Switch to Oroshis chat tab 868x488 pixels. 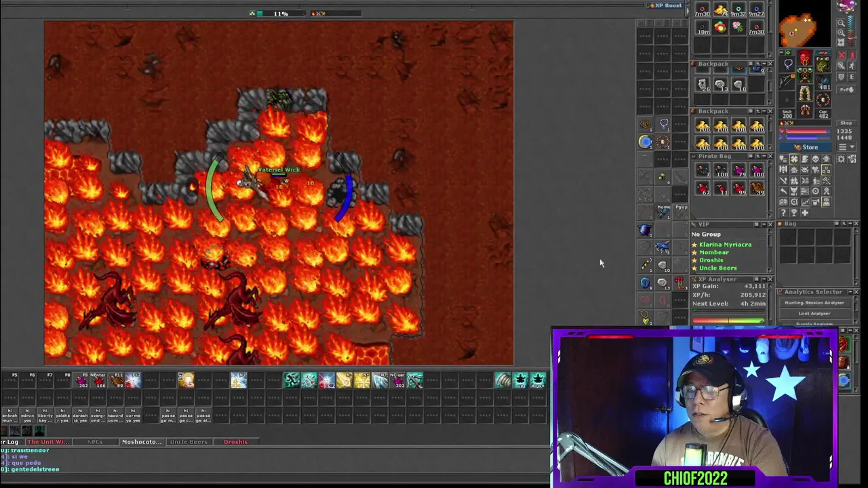(236, 442)
